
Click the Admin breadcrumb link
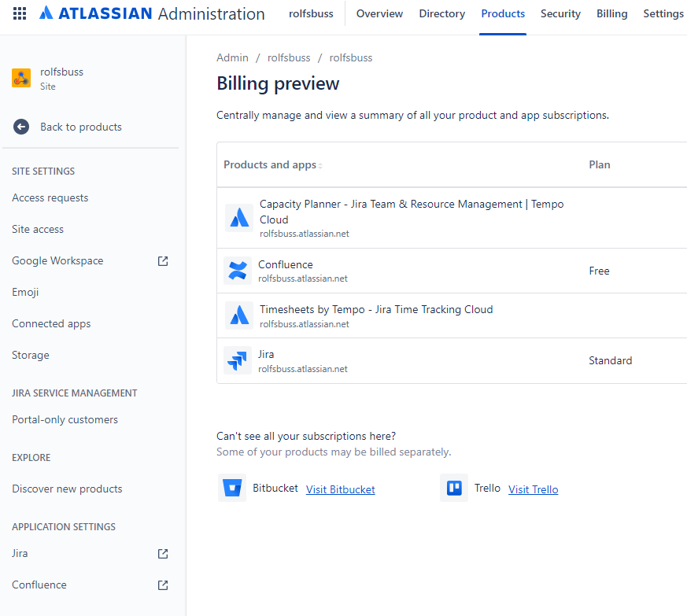(232, 58)
